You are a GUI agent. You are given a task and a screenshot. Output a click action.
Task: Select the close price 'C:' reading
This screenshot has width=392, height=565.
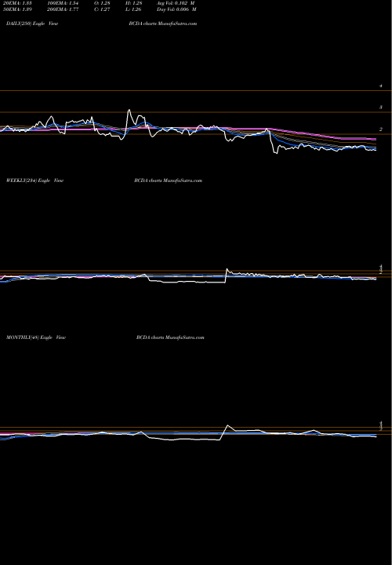(x=102, y=9)
